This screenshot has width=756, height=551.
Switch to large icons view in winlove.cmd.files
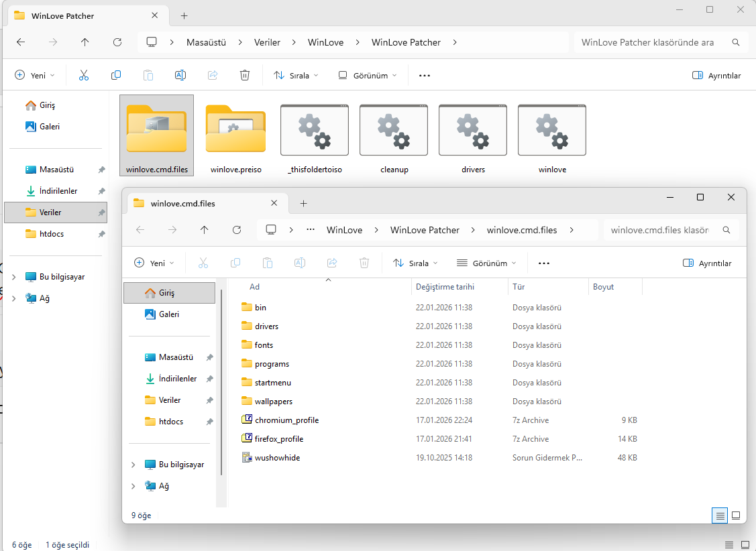pyautogui.click(x=736, y=515)
